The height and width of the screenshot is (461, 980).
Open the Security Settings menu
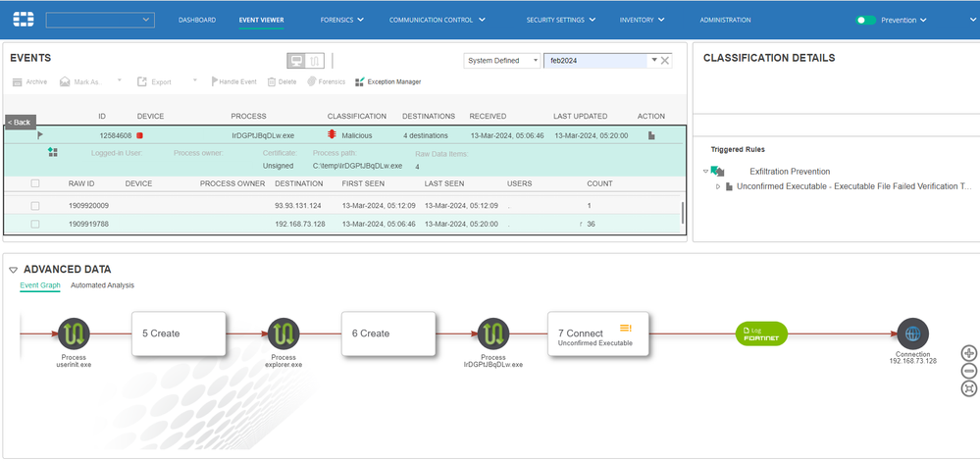click(x=560, y=20)
